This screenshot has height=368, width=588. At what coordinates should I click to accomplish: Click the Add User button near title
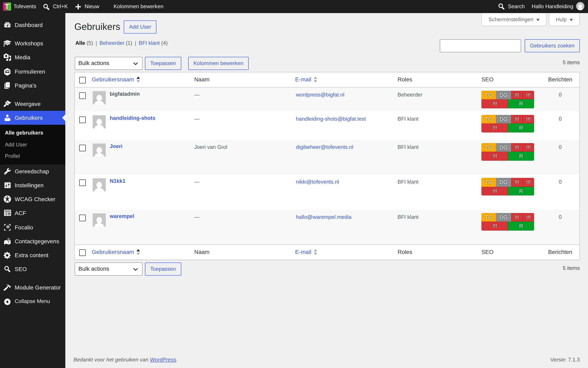140,27
